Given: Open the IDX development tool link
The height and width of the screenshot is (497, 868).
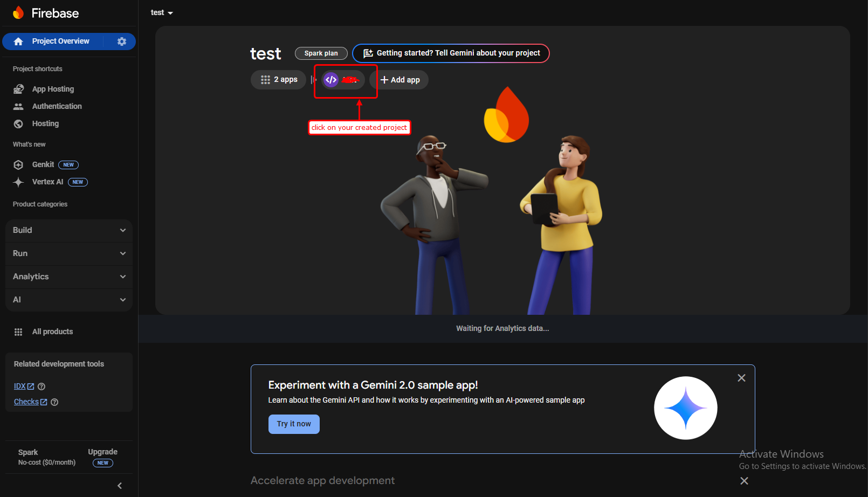Looking at the screenshot, I should 20,386.
